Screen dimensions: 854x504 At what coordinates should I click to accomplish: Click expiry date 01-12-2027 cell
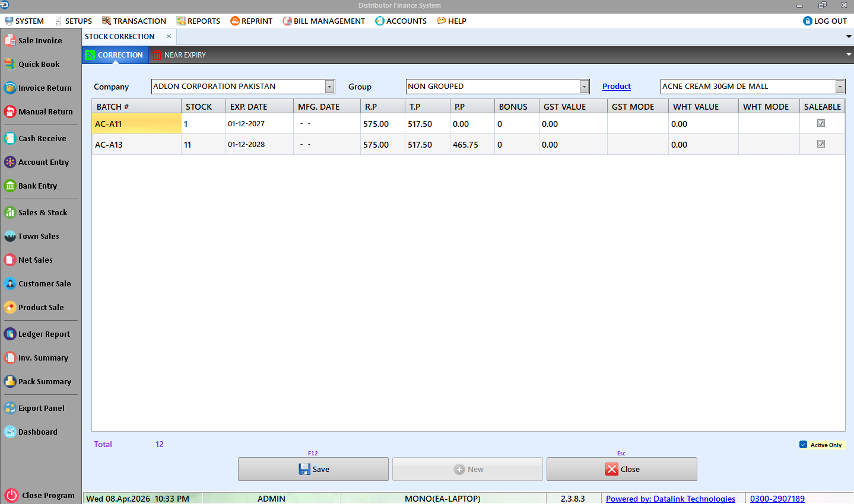[259, 124]
